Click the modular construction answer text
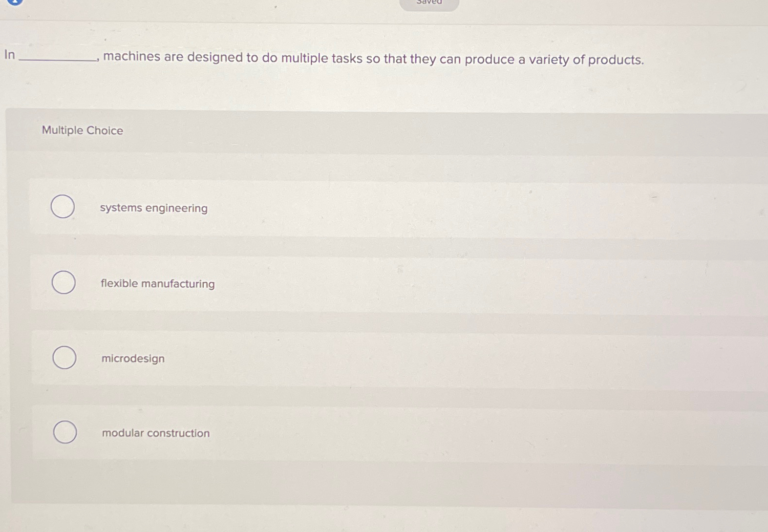 (x=155, y=433)
